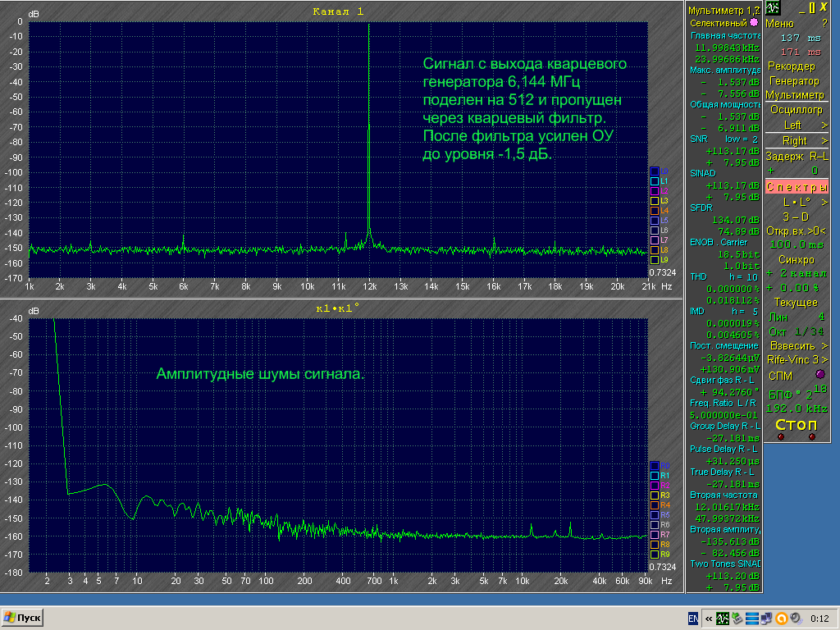Click the Мультиметр 1,2 panel header
This screenshot has width=840, height=630.
point(724,11)
